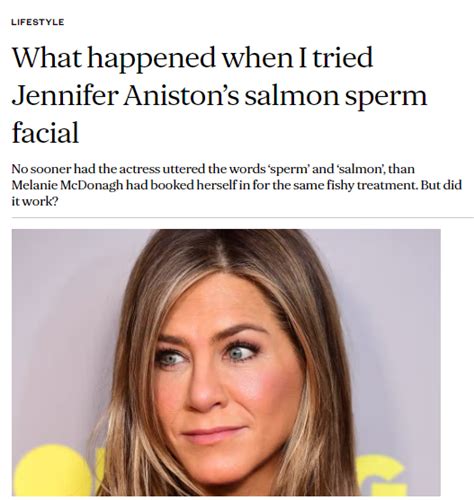Click 'Jennifer Aniston's' in the headline

click(x=125, y=95)
